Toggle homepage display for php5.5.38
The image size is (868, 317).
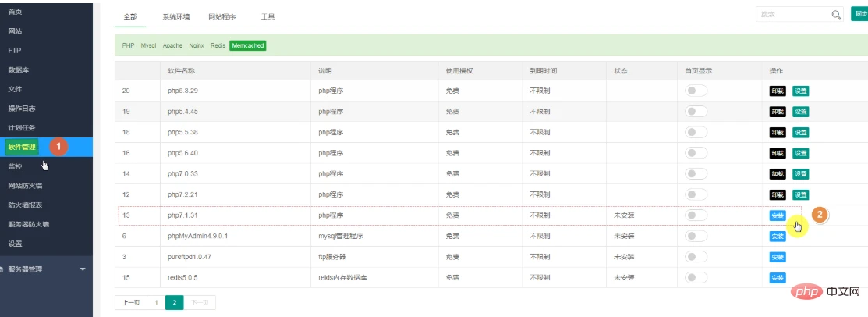pos(696,133)
